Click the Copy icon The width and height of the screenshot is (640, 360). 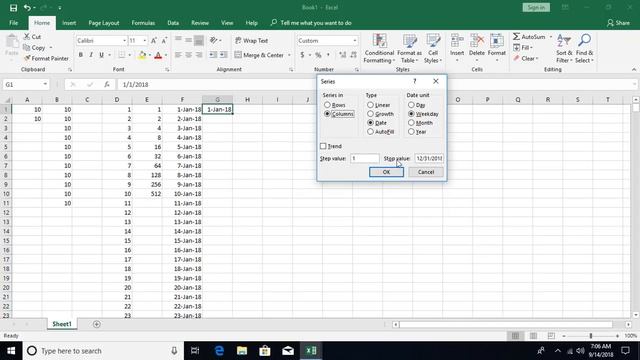click(27, 48)
